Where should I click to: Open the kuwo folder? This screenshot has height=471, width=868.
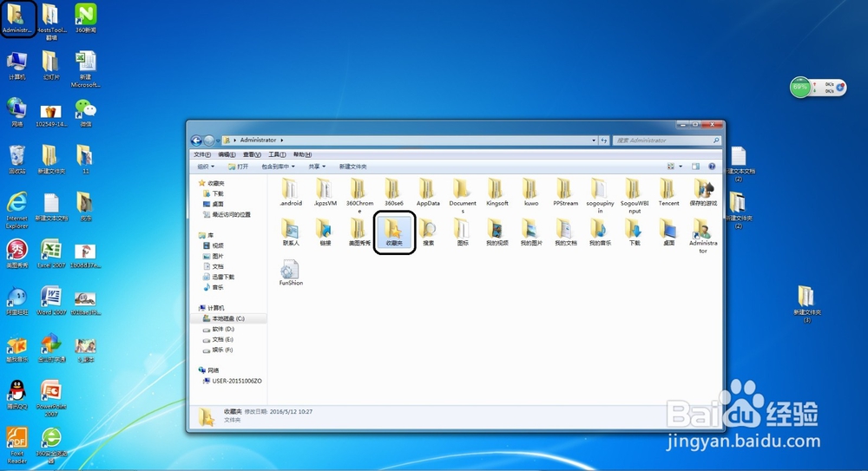[x=531, y=193]
